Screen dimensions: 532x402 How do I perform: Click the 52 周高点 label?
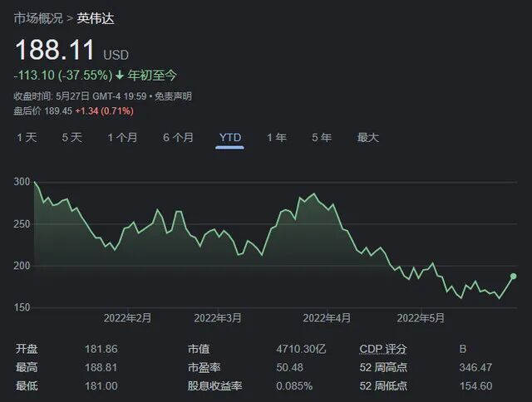pos(383,367)
